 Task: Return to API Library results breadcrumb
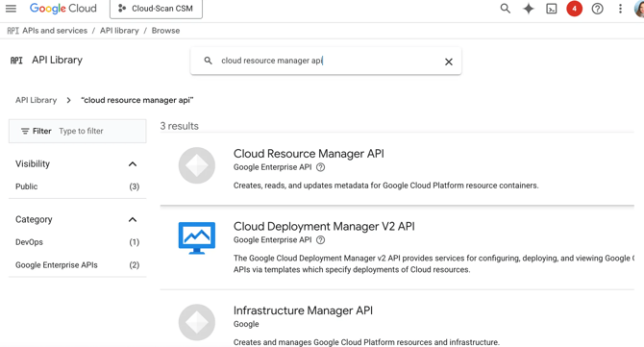pyautogui.click(x=37, y=100)
